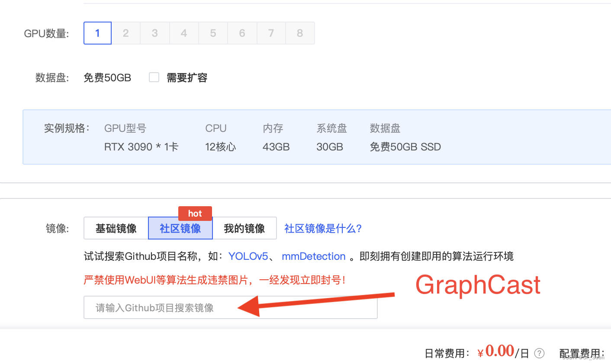611x364 pixels.
Task: Select GPU count 2
Action: pyautogui.click(x=126, y=33)
